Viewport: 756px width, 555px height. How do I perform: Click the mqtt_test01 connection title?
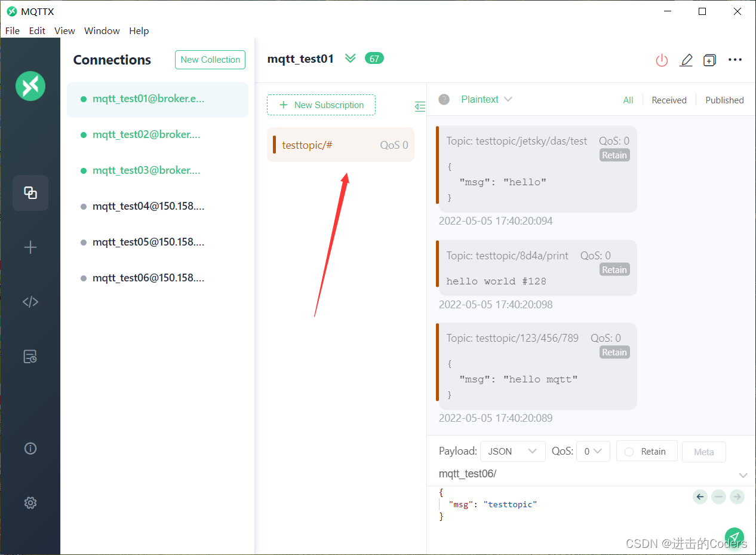click(300, 59)
